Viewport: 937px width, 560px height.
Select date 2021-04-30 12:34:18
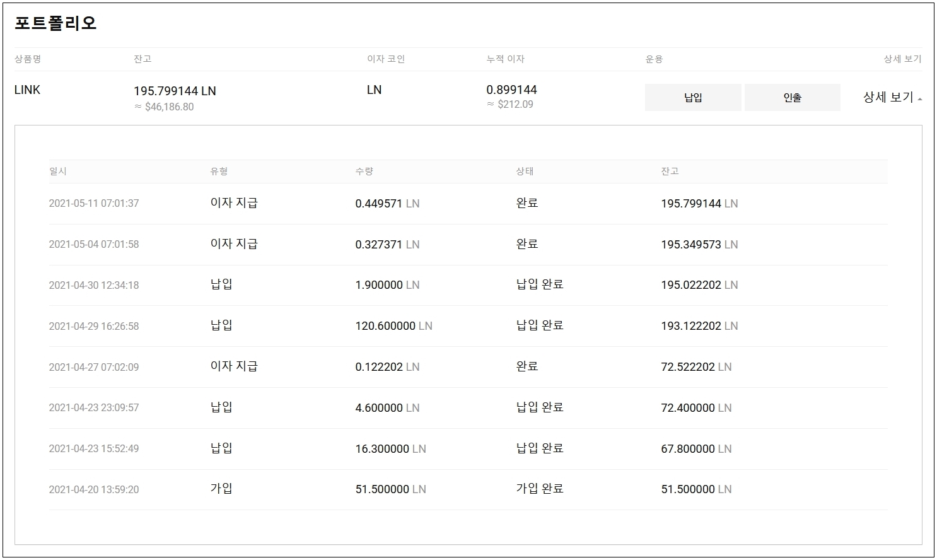click(x=94, y=285)
